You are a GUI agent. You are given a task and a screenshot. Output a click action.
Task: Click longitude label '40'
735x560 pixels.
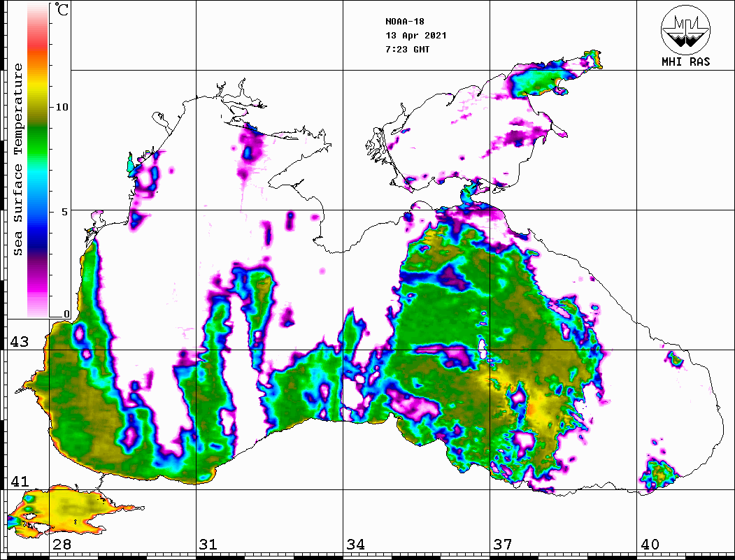[x=649, y=544]
